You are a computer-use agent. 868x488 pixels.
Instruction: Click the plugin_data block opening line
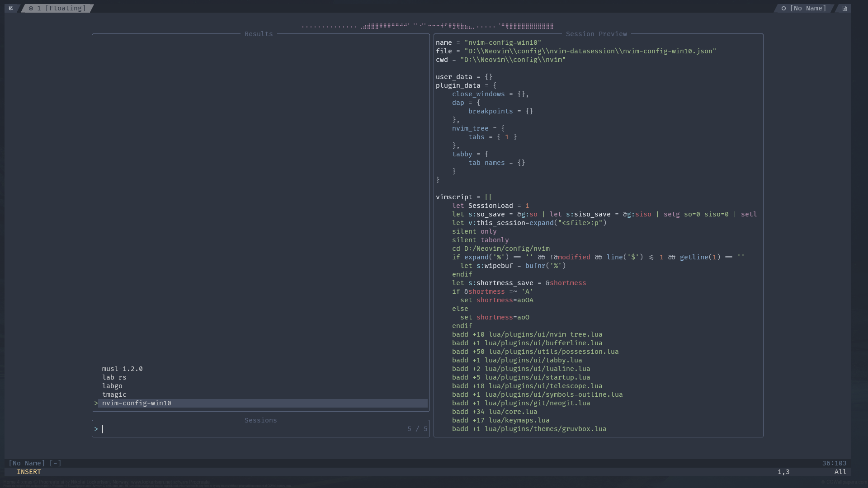click(466, 85)
